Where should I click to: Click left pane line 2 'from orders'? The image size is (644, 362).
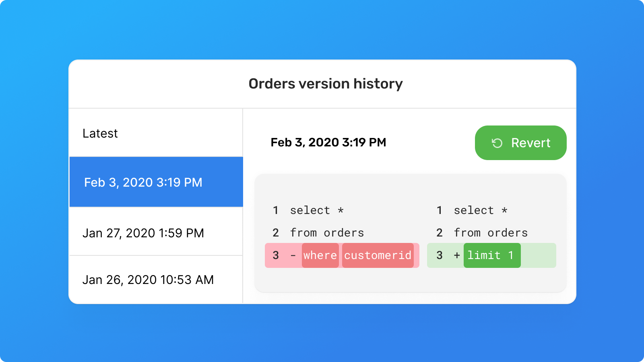pyautogui.click(x=327, y=233)
